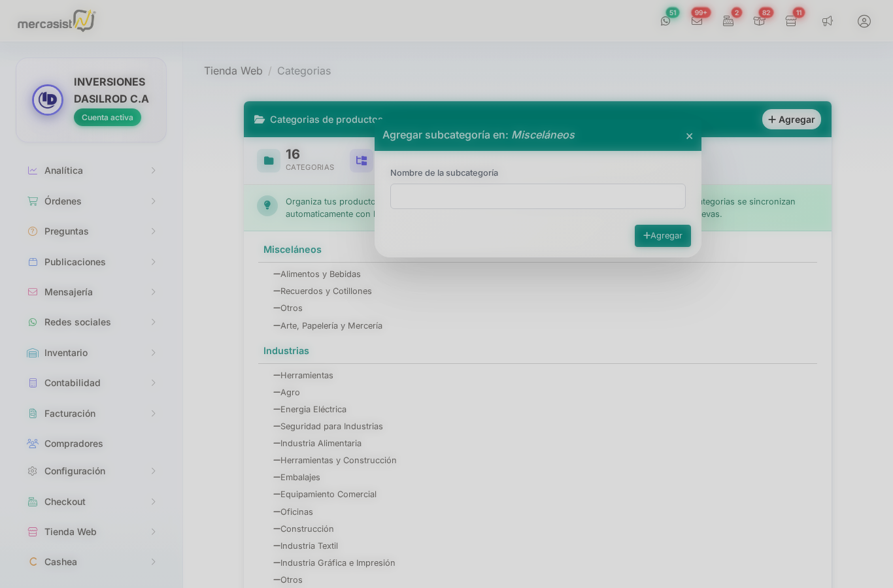Open the megaphone announcements icon
This screenshot has height=588, width=893.
click(828, 21)
